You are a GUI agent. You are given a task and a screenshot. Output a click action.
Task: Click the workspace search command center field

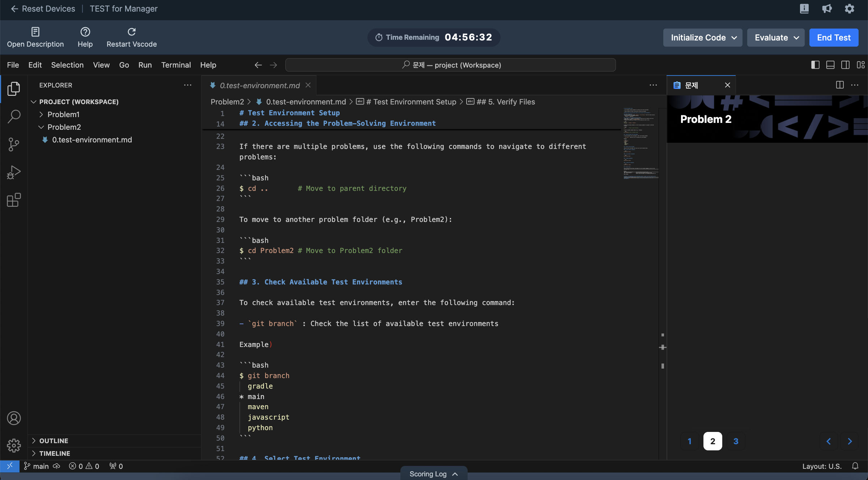point(451,65)
